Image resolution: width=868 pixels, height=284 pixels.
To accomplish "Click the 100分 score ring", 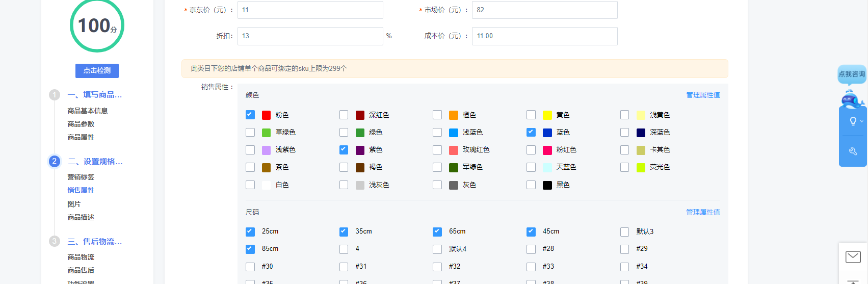I will pyautogui.click(x=97, y=25).
